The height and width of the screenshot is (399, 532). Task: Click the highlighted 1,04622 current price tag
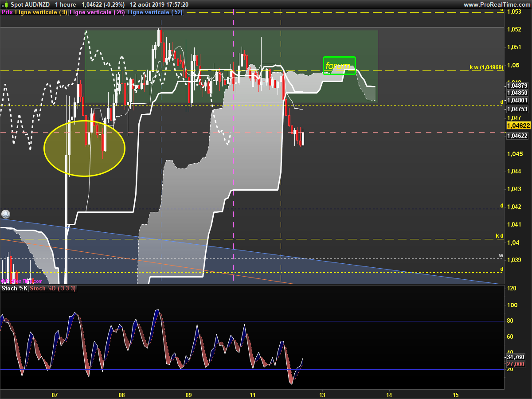518,125
